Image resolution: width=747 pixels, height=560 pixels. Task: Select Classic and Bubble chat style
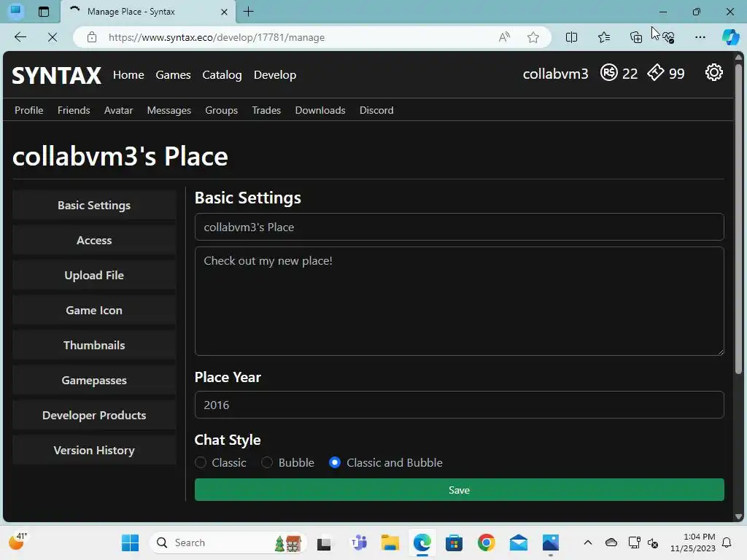(335, 462)
